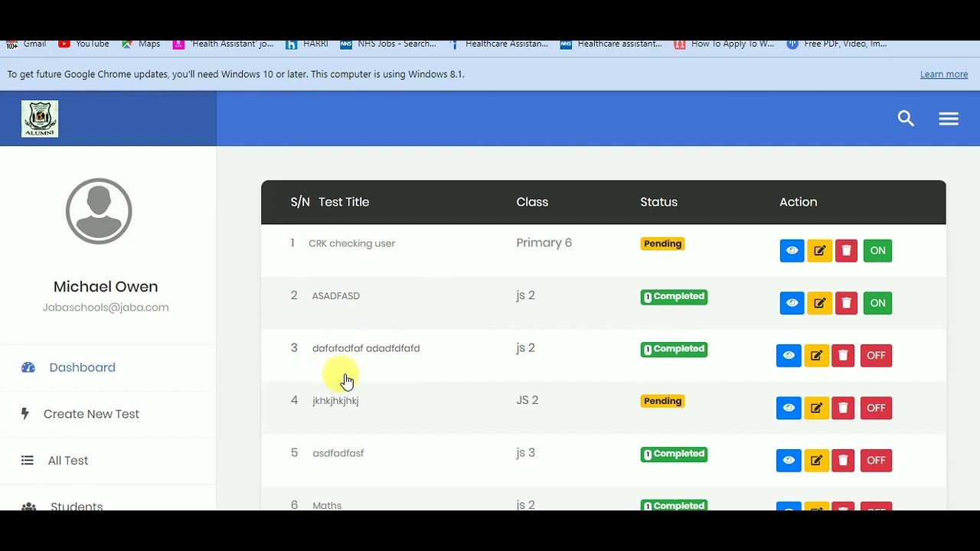Image resolution: width=980 pixels, height=551 pixels.
Task: Click the jkhkjhkjhkj test title
Action: [x=335, y=400]
